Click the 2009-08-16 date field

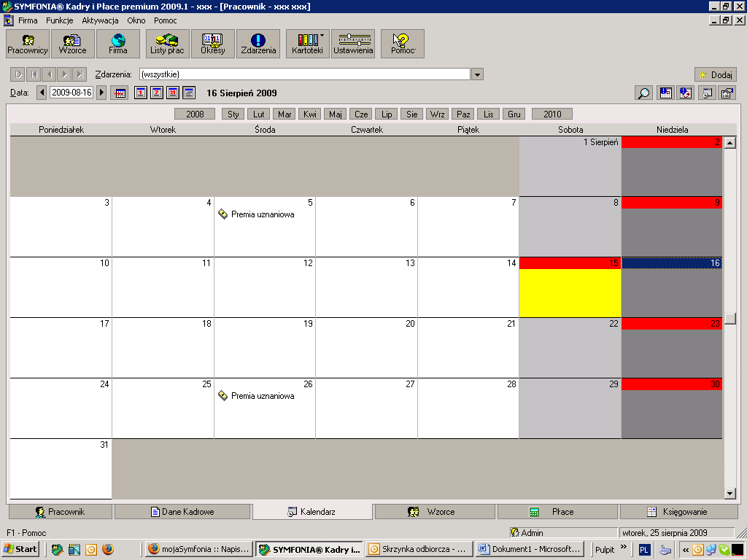(71, 93)
